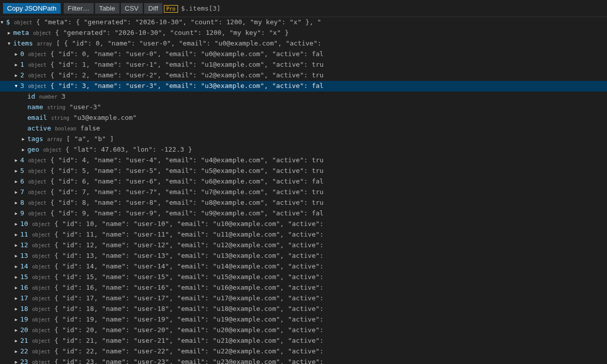Click the Copy JSONPath button

pyautogui.click(x=32, y=9)
